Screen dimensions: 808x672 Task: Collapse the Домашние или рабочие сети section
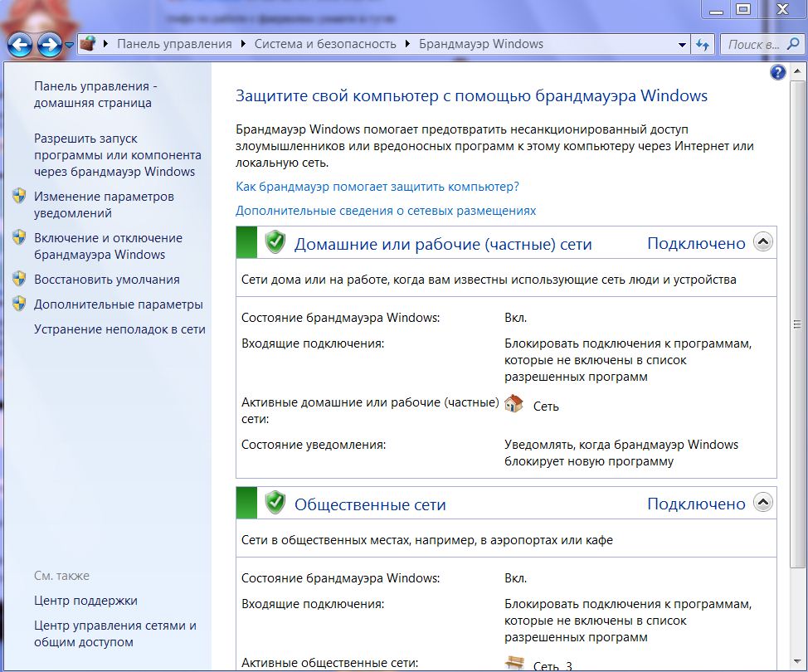[x=763, y=241]
